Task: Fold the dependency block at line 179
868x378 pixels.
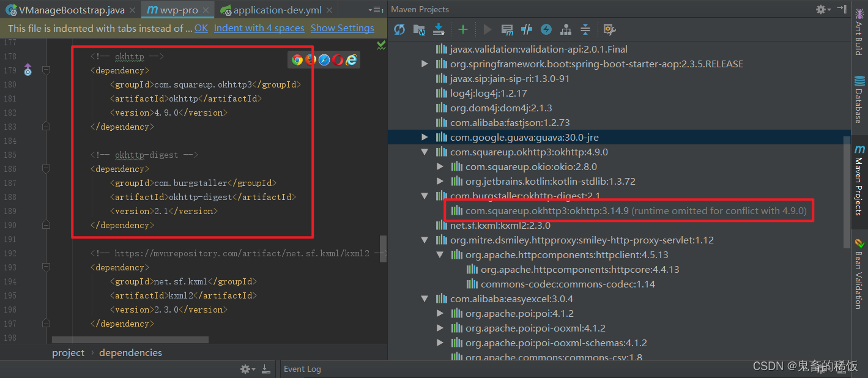Action: click(x=46, y=70)
